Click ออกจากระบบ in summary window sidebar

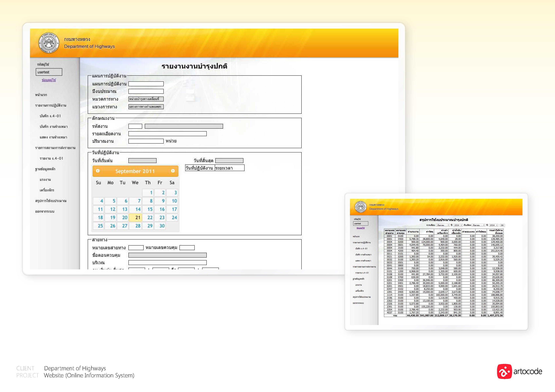pyautogui.click(x=358, y=303)
